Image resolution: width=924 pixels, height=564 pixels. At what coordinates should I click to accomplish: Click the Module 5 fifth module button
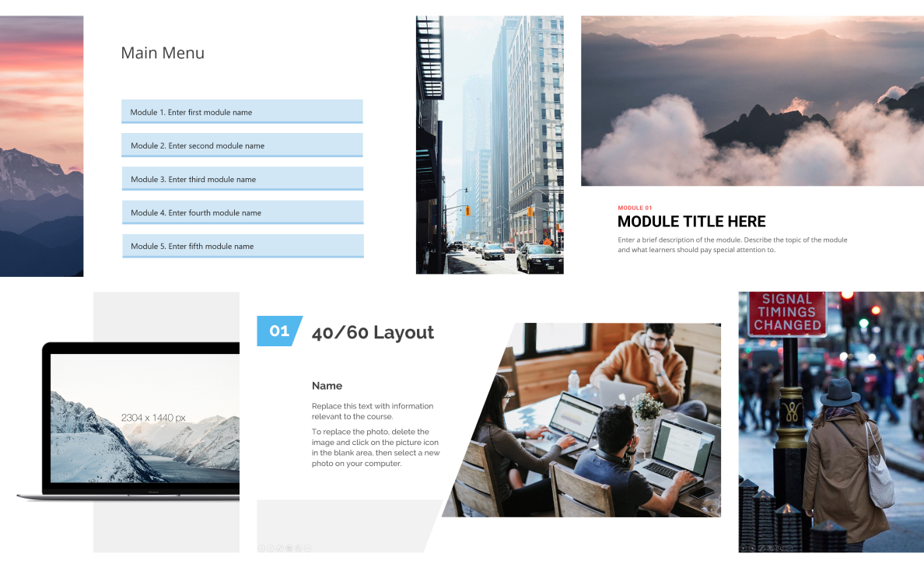pyautogui.click(x=242, y=246)
